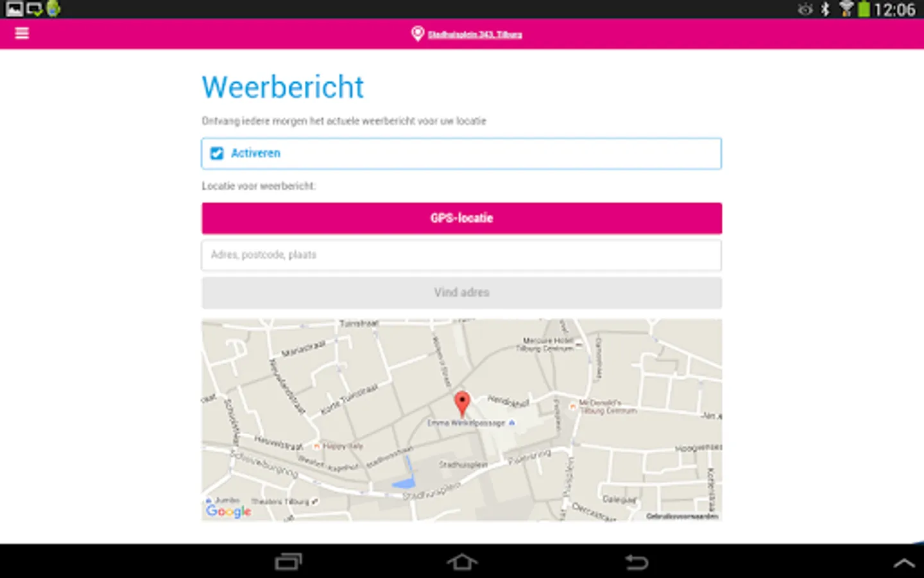Open the hamburger menu
This screenshot has width=924, height=578.
click(22, 33)
